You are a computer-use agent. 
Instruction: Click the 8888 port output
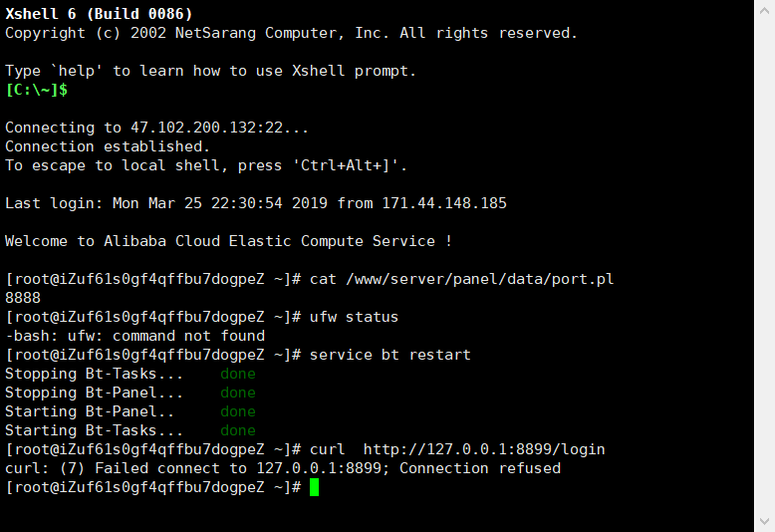(23, 298)
